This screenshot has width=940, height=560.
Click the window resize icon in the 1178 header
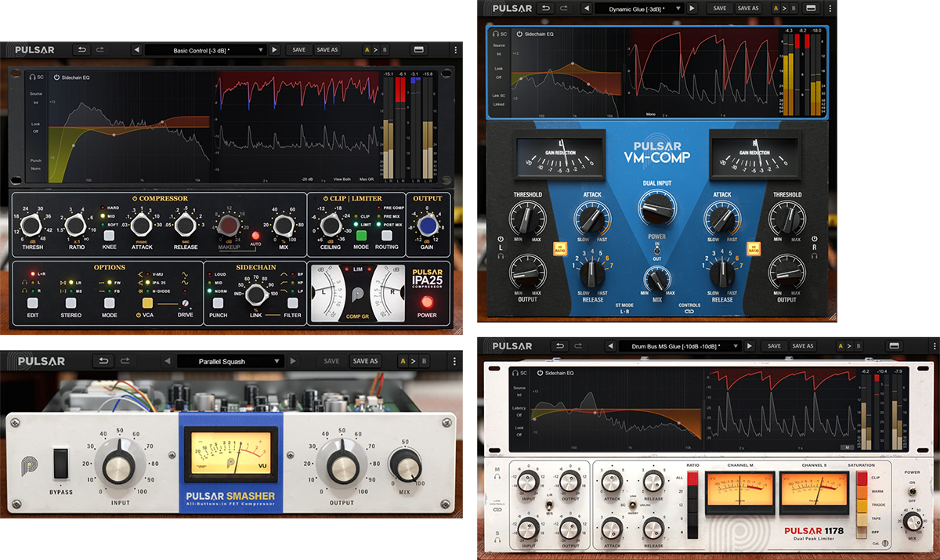(894, 345)
